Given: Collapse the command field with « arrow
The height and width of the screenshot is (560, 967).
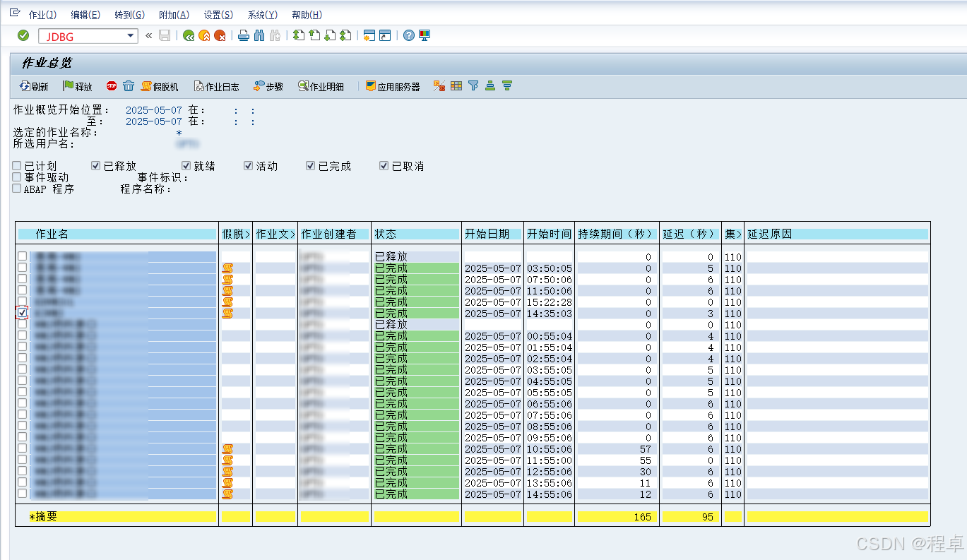Looking at the screenshot, I should coord(149,36).
